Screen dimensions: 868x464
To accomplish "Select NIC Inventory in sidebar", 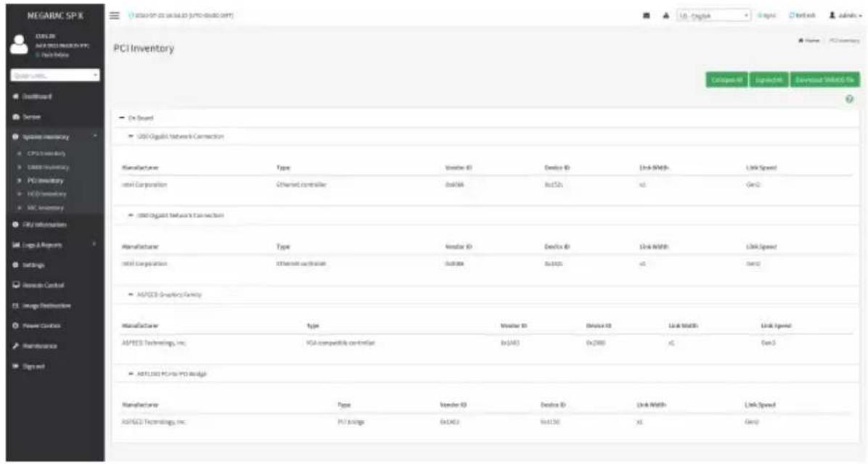I will (46, 208).
